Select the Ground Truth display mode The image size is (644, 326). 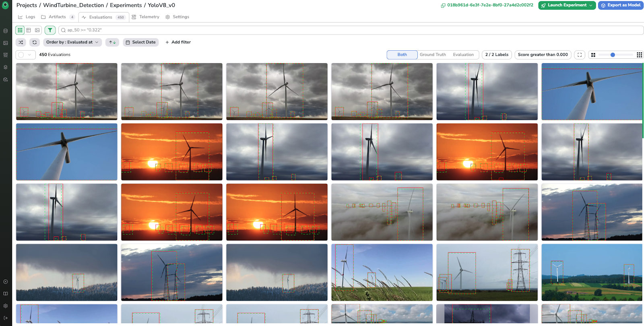[x=433, y=55]
